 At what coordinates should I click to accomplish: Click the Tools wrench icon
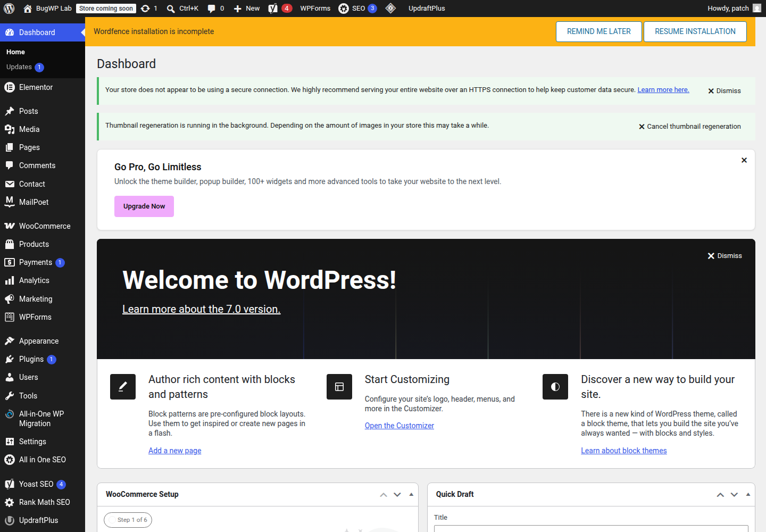(9, 396)
